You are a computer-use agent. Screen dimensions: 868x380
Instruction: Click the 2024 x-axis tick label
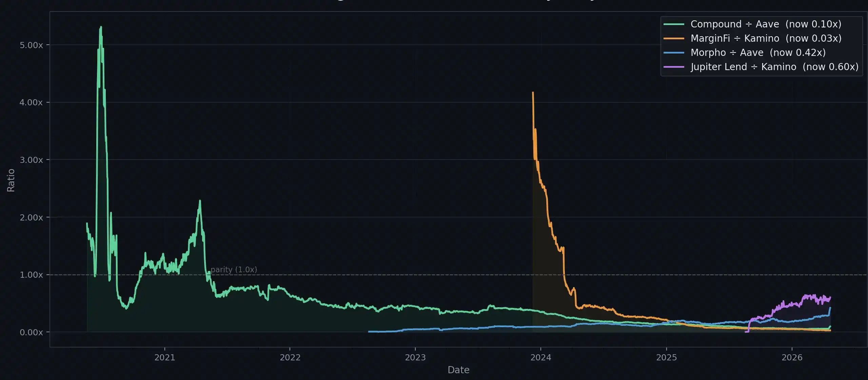tap(541, 358)
